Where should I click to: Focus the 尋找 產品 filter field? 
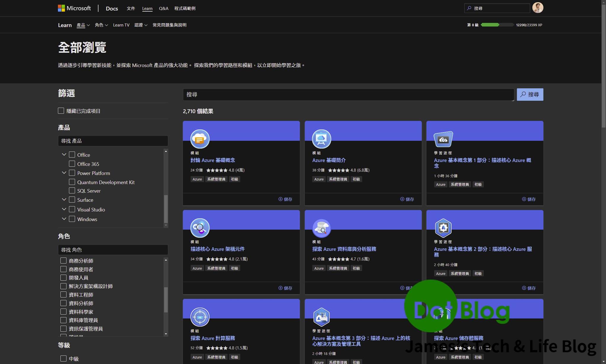click(x=113, y=141)
